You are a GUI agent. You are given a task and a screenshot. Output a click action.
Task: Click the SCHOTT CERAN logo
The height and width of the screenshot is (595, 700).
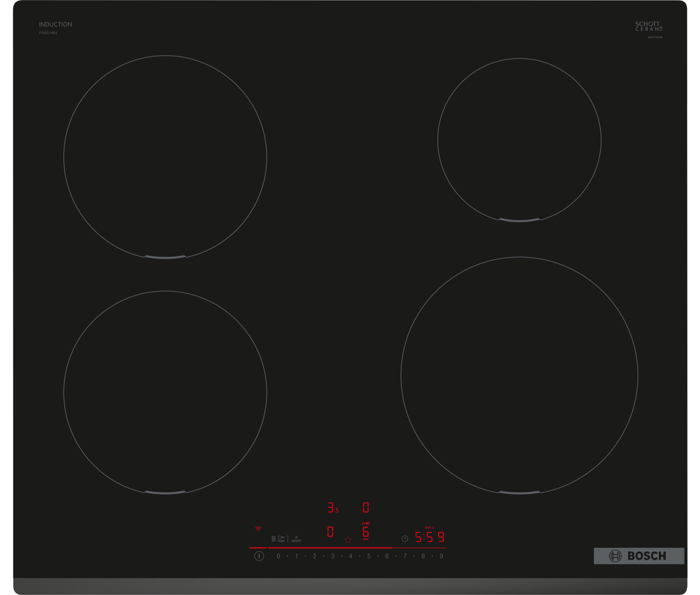coord(648,26)
